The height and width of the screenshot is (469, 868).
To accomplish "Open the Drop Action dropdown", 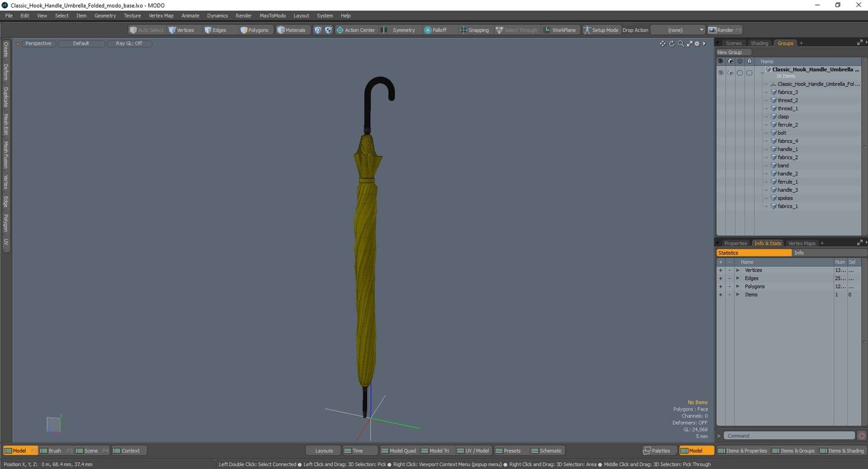I will (x=678, y=30).
